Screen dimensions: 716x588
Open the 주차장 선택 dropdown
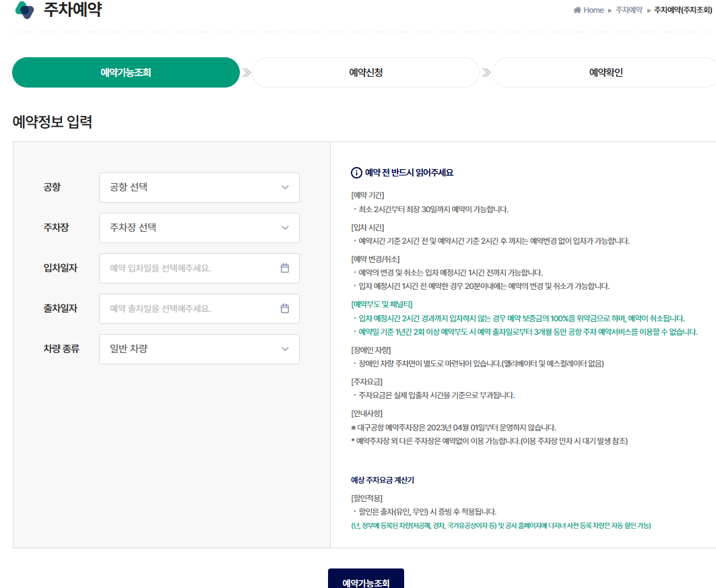pos(199,228)
